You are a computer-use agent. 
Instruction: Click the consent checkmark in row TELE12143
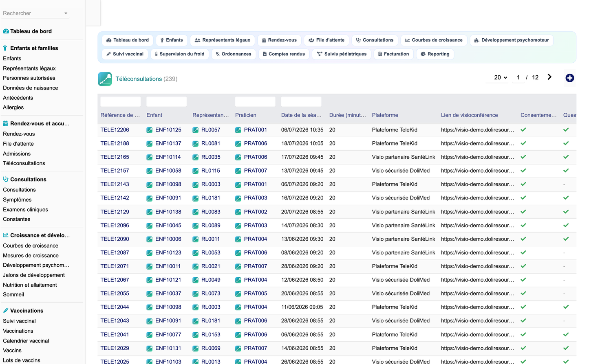coord(523,184)
